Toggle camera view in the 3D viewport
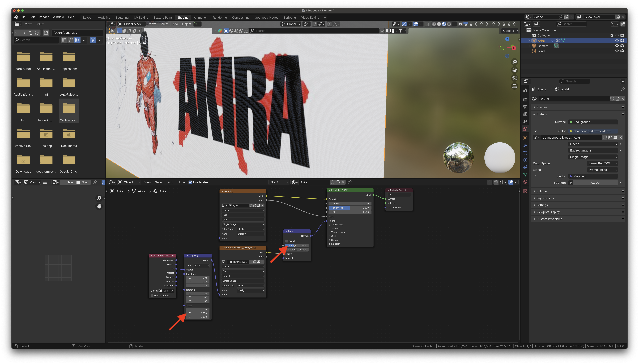The width and height of the screenshot is (639, 364). coord(514,78)
